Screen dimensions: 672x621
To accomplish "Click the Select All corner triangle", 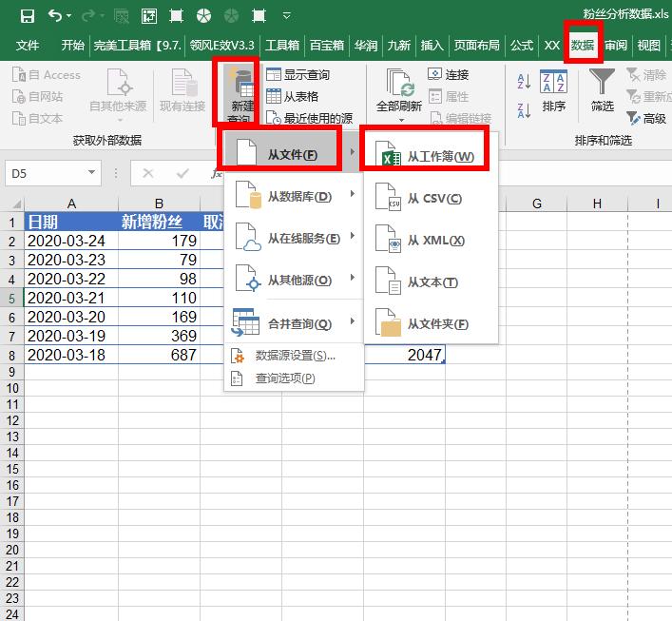I will click(16, 204).
